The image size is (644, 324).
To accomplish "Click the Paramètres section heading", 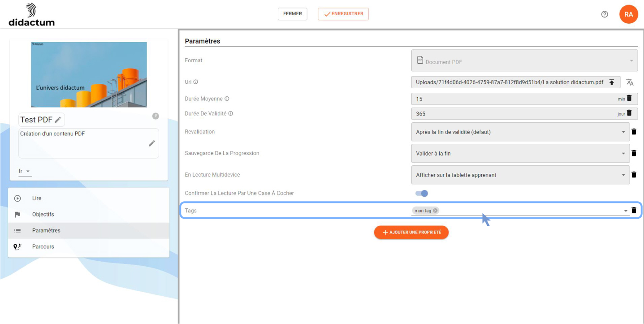I will click(x=203, y=41).
